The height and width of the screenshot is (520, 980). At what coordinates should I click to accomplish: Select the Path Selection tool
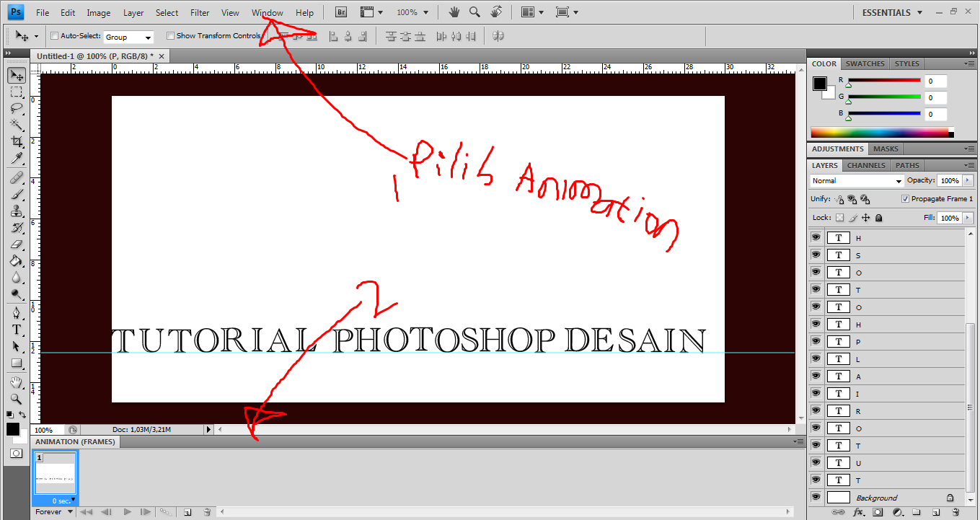[17, 346]
